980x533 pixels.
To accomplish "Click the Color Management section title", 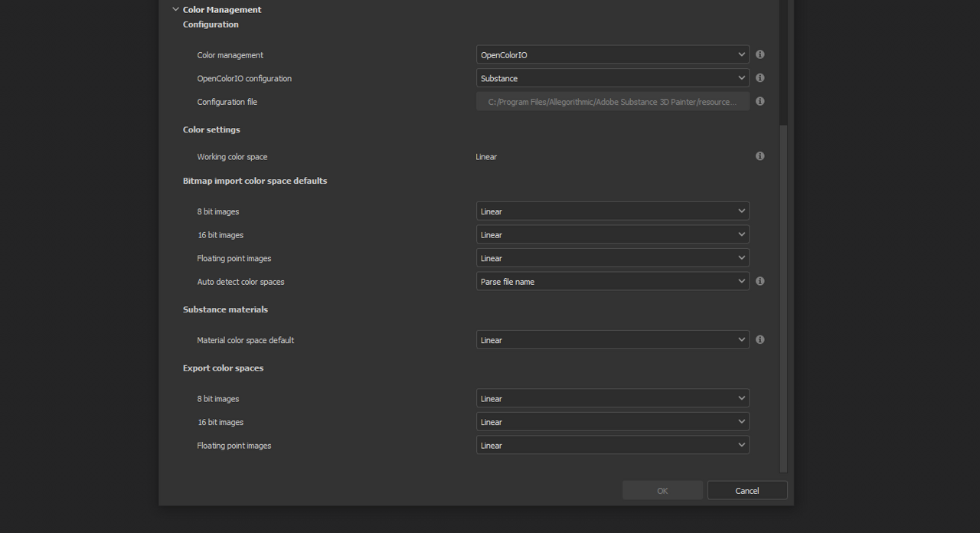I will 222,10.
